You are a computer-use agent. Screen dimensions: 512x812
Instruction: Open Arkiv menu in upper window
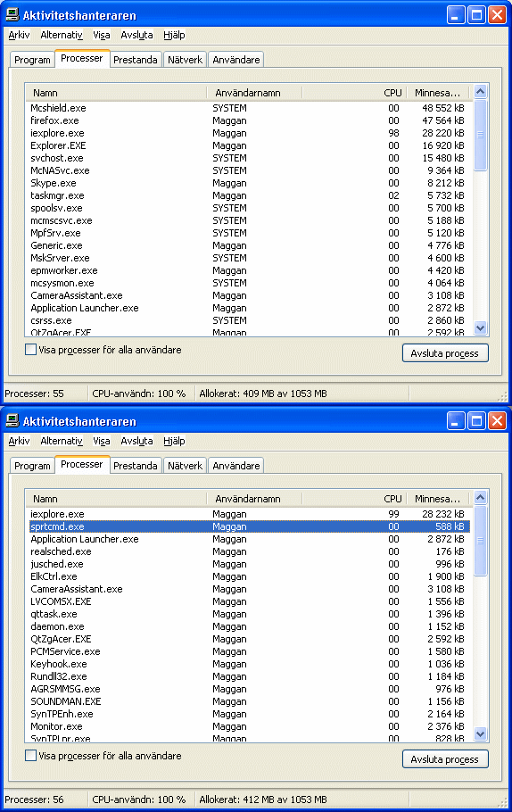pyautogui.click(x=19, y=35)
